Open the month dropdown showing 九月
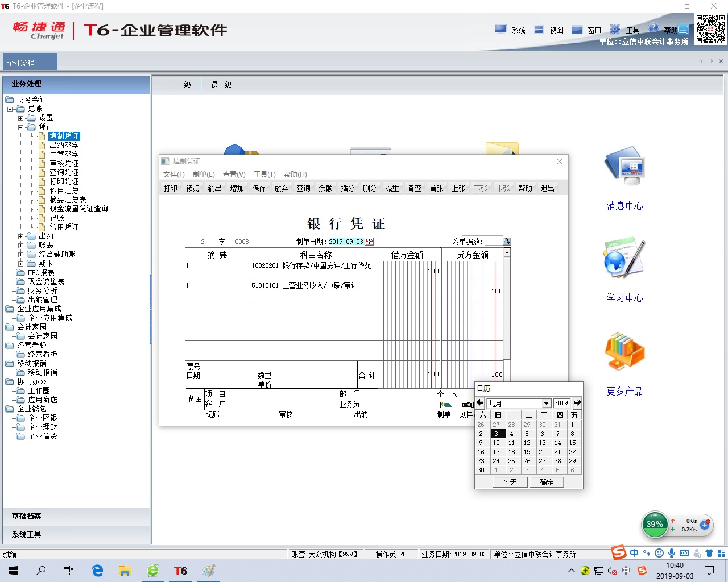 [x=546, y=403]
